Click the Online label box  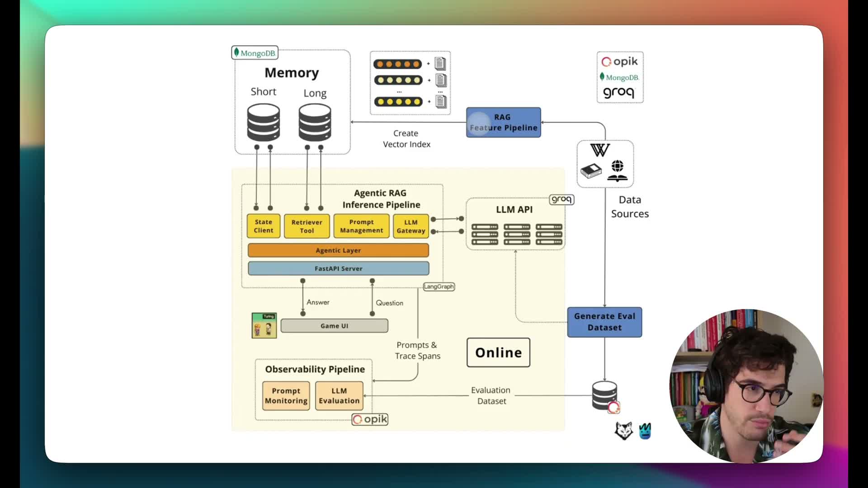pos(498,352)
